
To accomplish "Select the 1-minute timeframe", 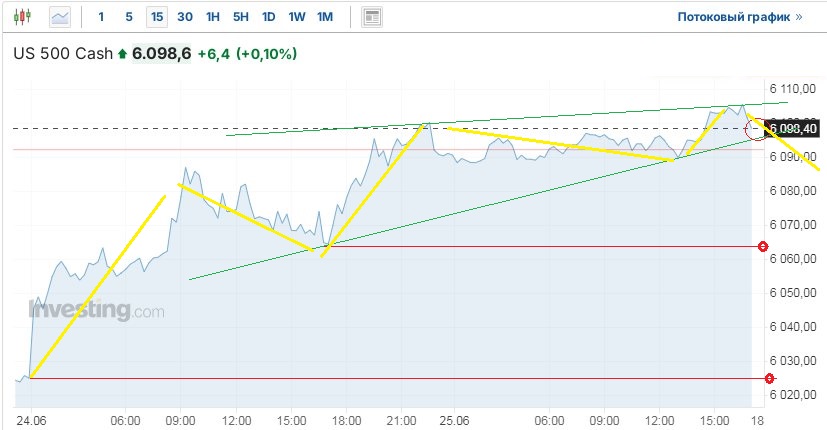I will pos(101,17).
